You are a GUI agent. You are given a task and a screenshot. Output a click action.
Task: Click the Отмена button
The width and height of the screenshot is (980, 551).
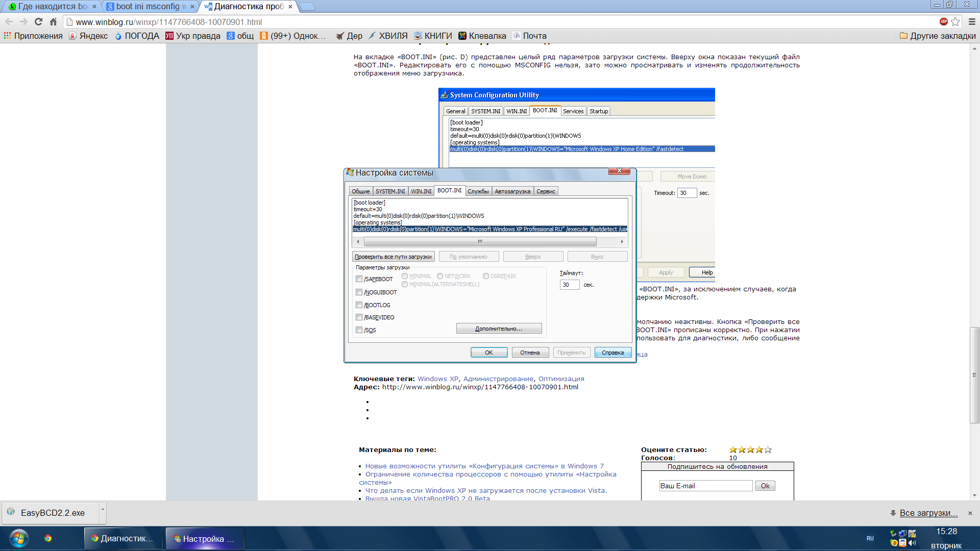click(530, 353)
